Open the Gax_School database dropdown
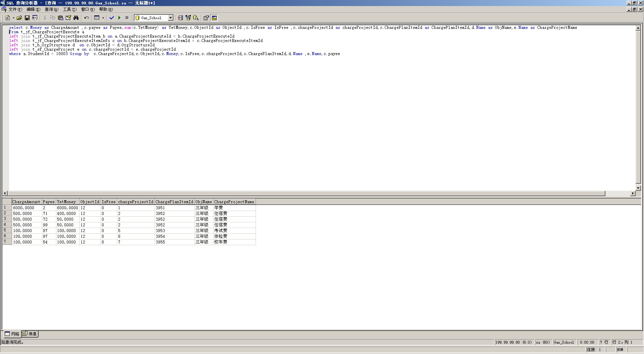 coord(170,18)
